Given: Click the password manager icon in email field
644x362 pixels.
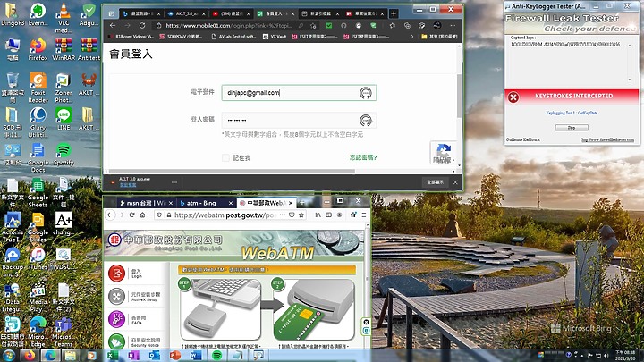Looking at the screenshot, I should (x=366, y=93).
